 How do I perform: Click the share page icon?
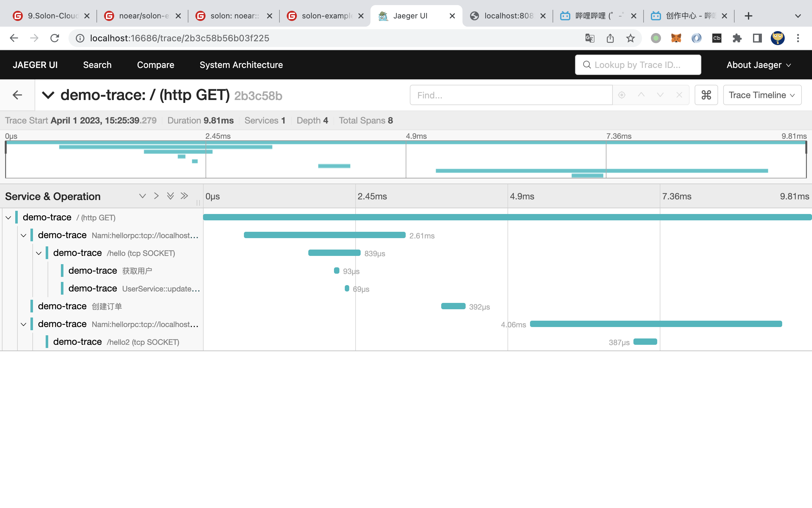click(x=610, y=38)
